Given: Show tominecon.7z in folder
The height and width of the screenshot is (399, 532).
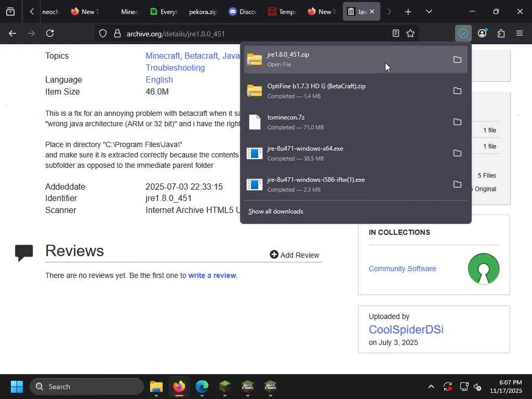Looking at the screenshot, I should pos(457,122).
